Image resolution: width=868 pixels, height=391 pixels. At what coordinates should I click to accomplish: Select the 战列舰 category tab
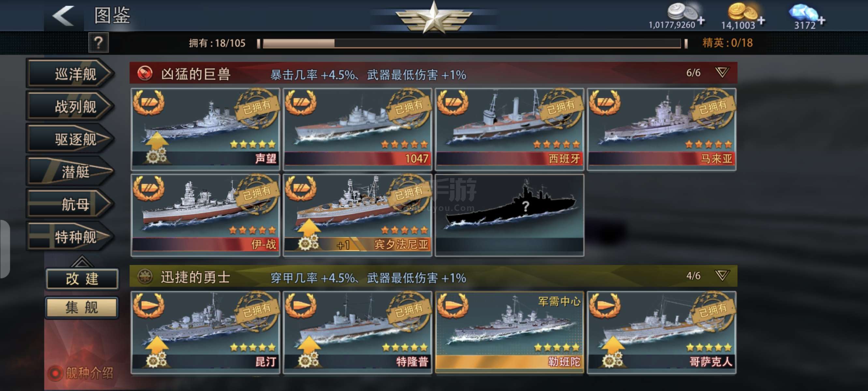(71, 106)
